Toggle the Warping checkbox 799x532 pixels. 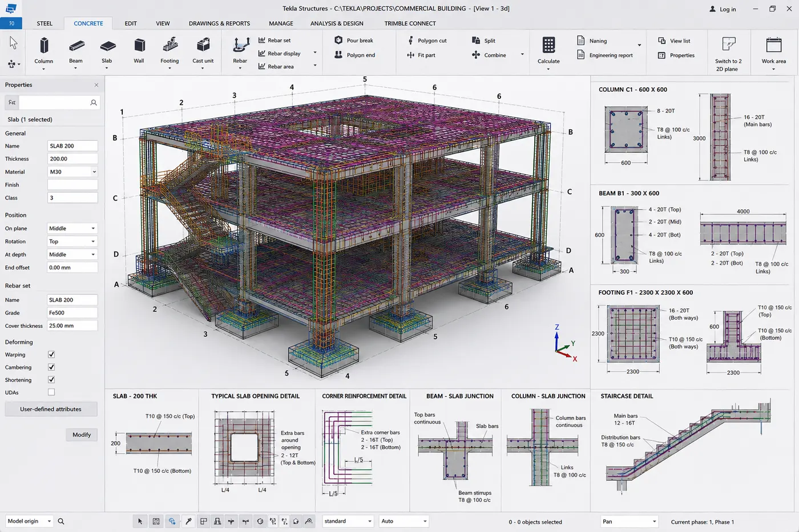click(x=51, y=354)
